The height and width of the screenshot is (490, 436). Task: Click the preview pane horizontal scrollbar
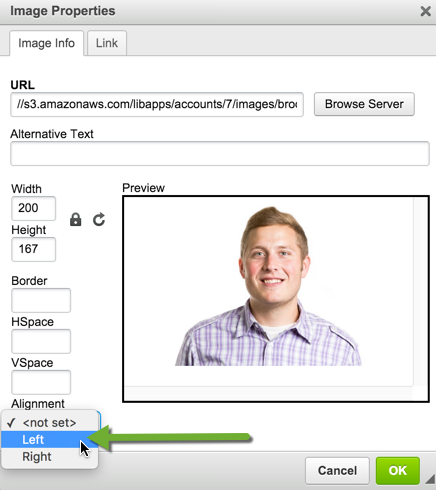(x=268, y=393)
